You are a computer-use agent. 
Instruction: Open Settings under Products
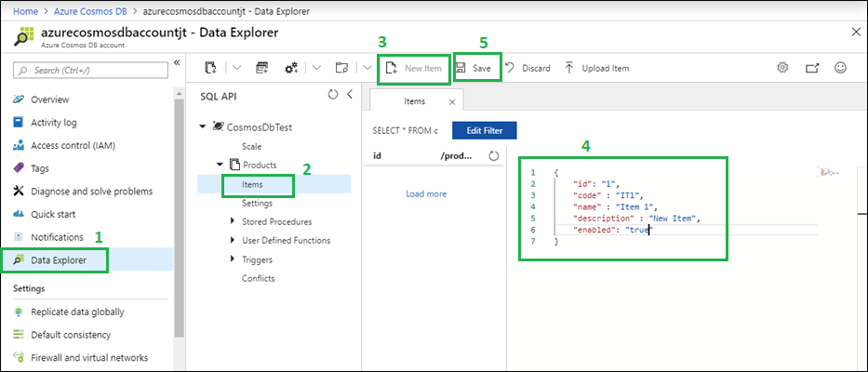pyautogui.click(x=258, y=203)
